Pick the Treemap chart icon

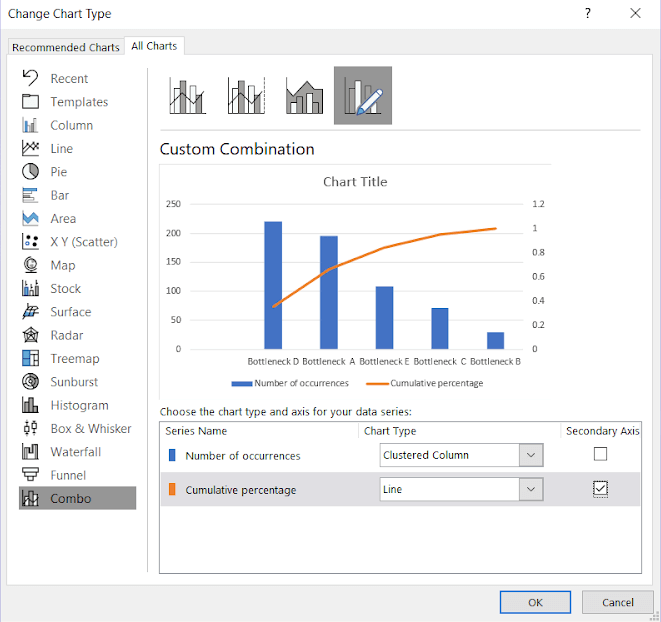(x=30, y=358)
